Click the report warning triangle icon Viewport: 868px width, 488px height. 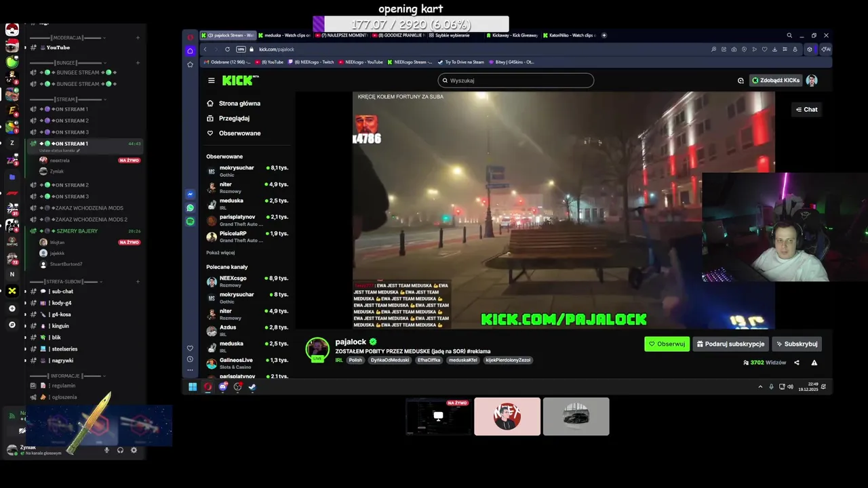click(814, 363)
